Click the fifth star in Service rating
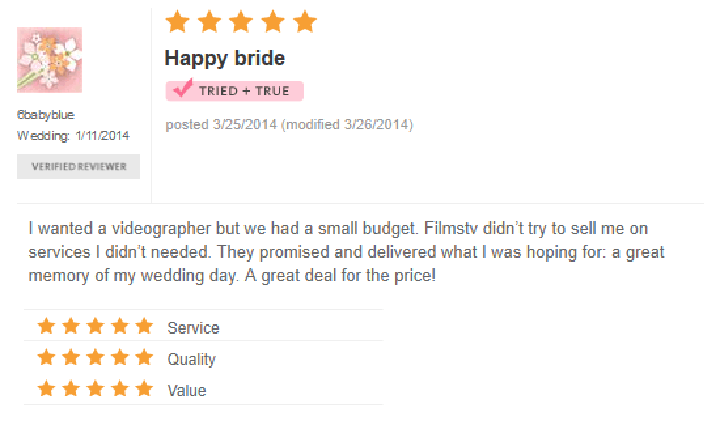Image resolution: width=720 pixels, height=429 pixels. point(144,326)
